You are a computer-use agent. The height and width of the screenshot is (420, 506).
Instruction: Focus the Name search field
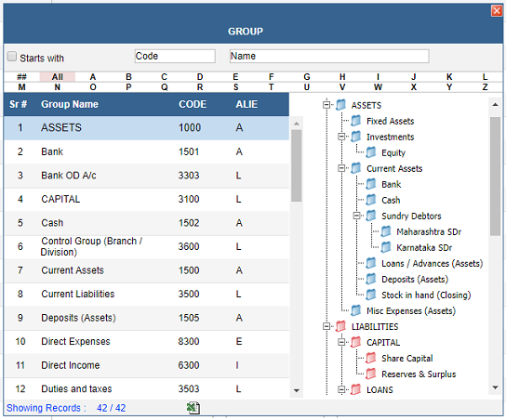tap(329, 56)
